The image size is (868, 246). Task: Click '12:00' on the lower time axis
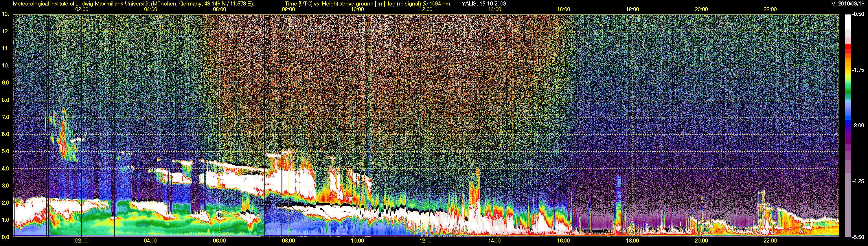(426, 241)
